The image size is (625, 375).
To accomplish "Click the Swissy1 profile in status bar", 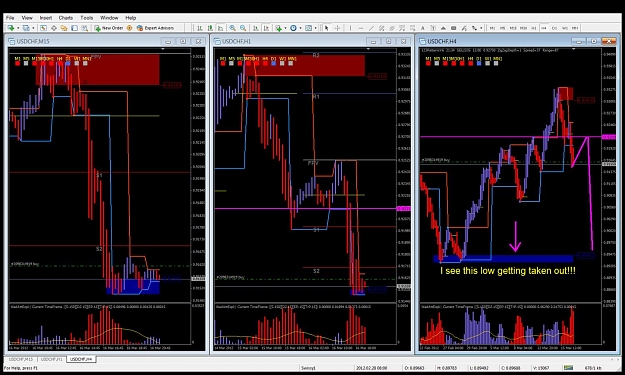I will [x=309, y=368].
